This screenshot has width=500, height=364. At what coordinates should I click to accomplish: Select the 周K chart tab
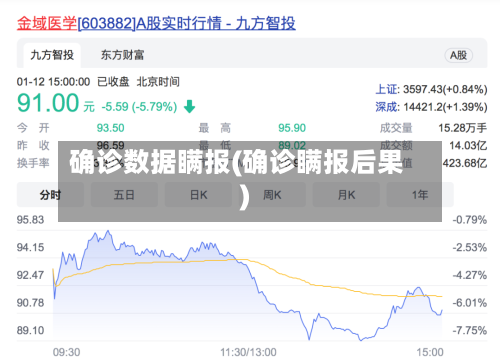(x=272, y=195)
